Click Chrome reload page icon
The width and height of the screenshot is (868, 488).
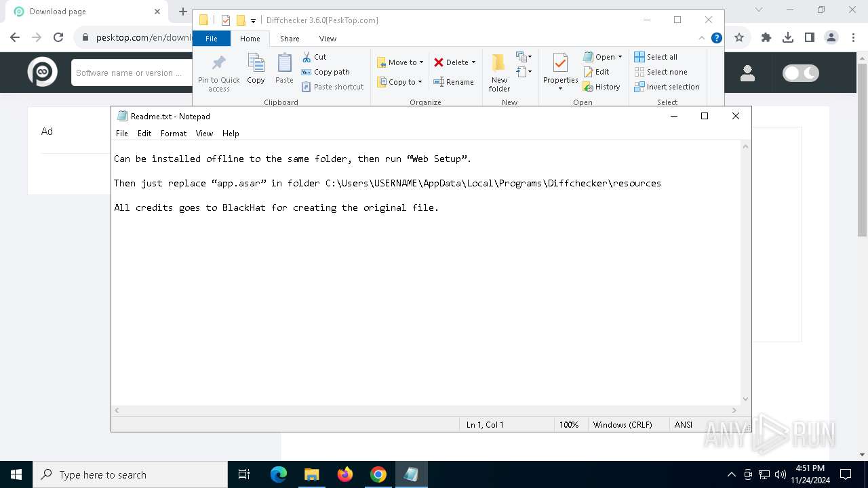point(58,37)
